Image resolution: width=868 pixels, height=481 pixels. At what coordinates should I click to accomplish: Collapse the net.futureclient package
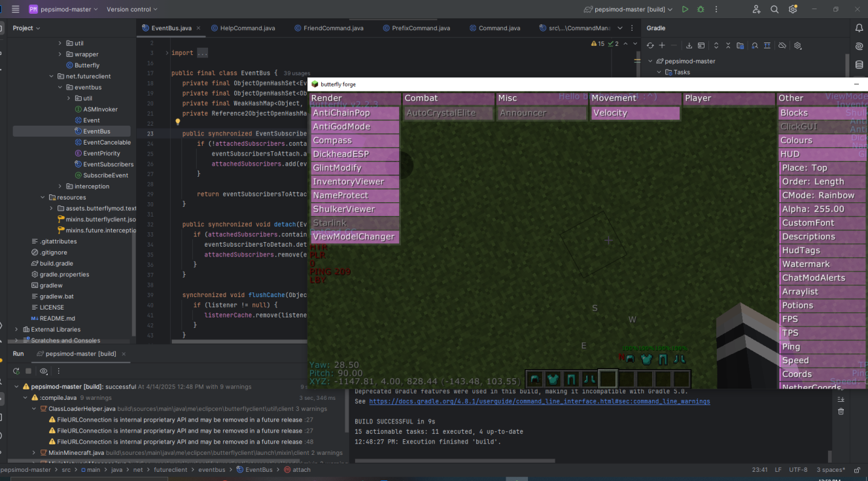point(51,77)
